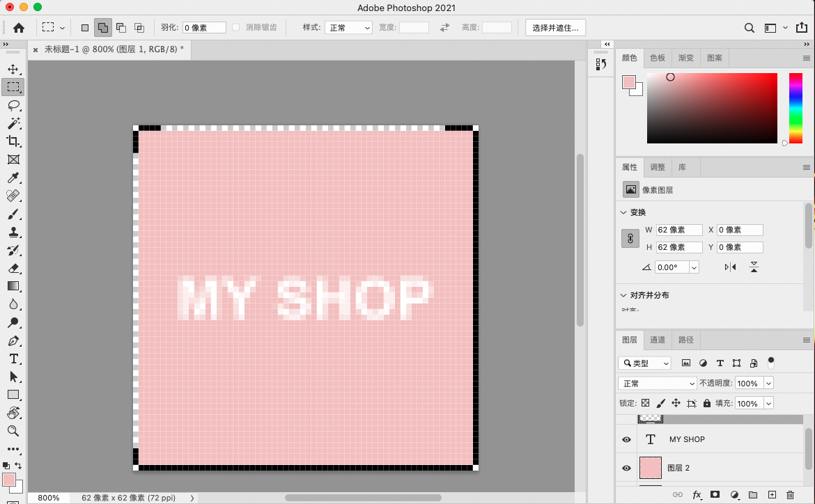Open the workspace switcher dropdown
The height and width of the screenshot is (504, 815).
(x=776, y=28)
